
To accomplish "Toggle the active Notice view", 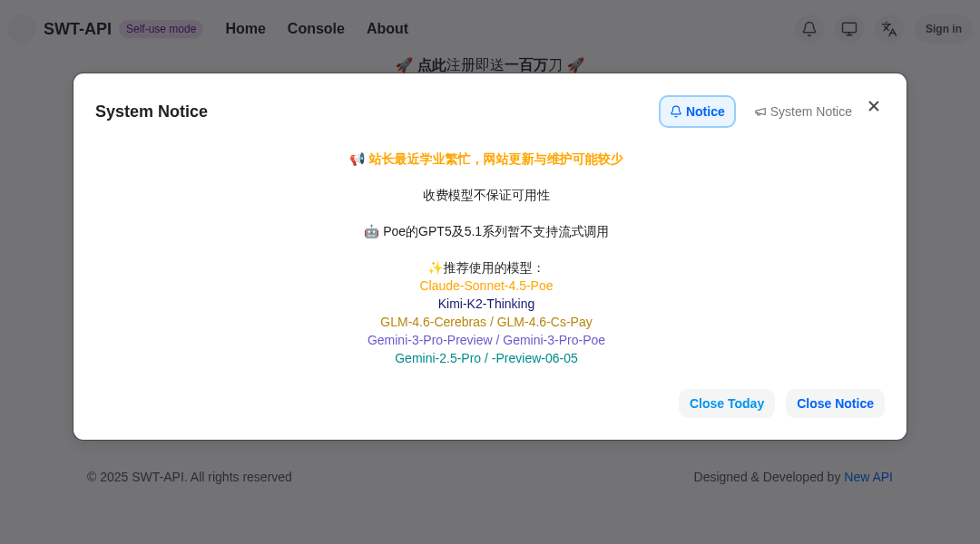I will [x=697, y=111].
